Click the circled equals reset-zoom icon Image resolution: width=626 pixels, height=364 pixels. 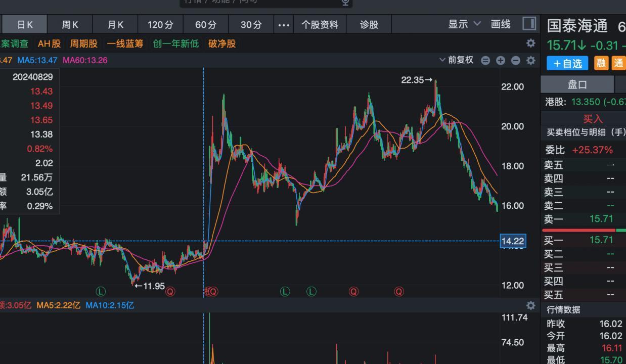485,60
